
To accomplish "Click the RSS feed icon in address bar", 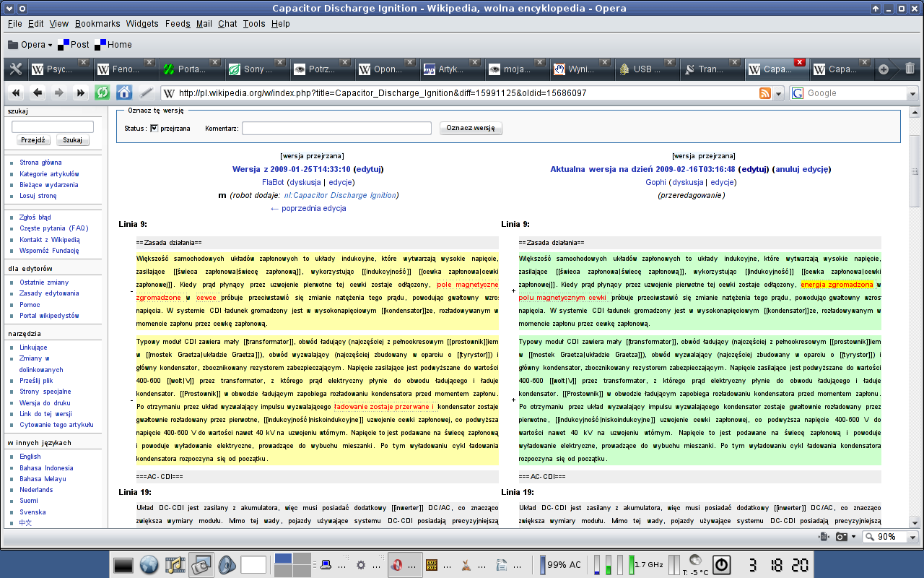I will 765,93.
